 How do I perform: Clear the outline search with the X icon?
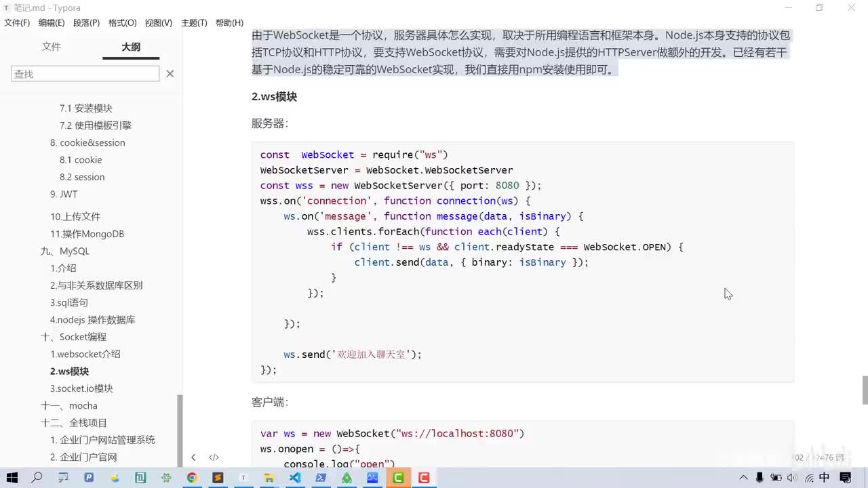click(170, 74)
